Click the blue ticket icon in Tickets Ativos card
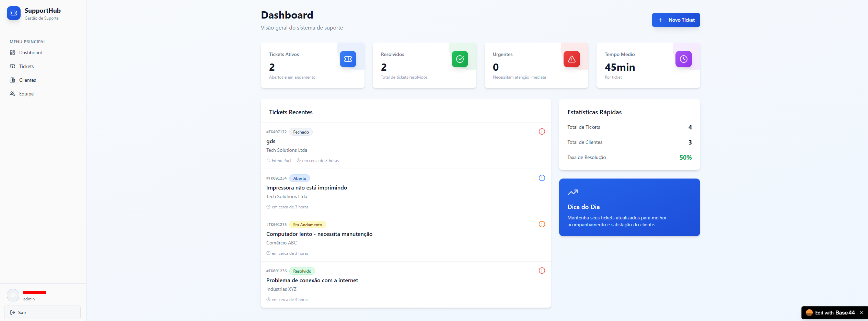The height and width of the screenshot is (321, 868). pyautogui.click(x=348, y=59)
